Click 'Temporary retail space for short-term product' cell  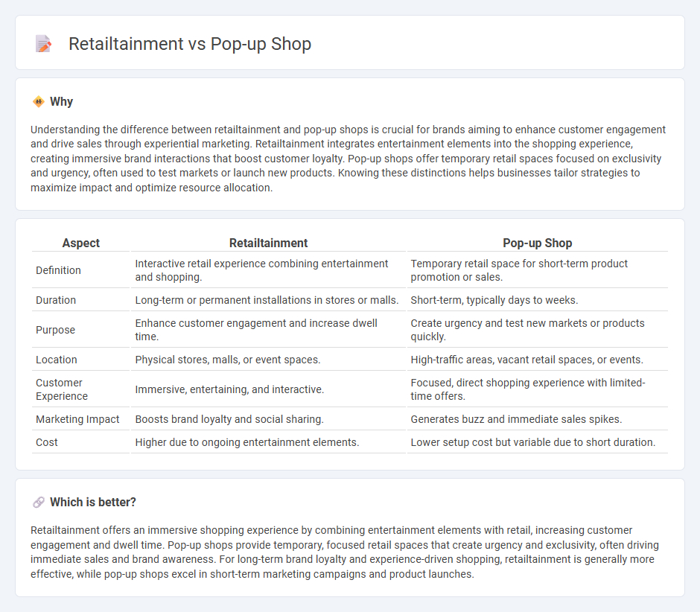[x=538, y=270]
